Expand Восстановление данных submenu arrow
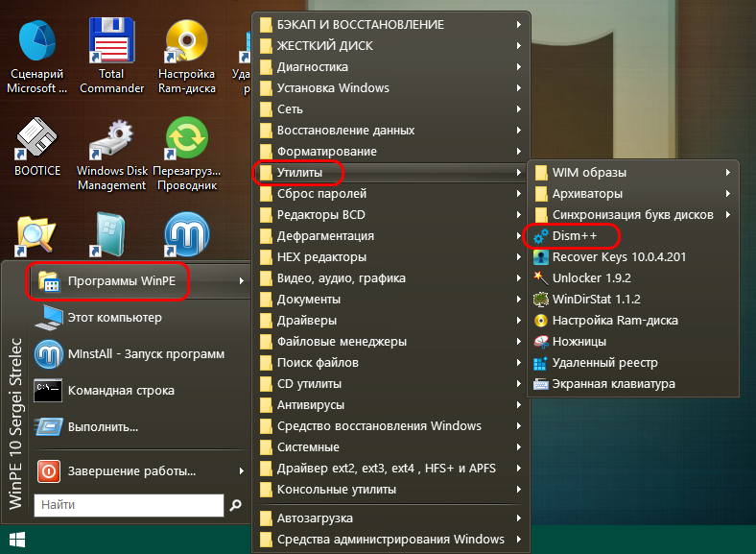The image size is (756, 554). click(x=519, y=131)
